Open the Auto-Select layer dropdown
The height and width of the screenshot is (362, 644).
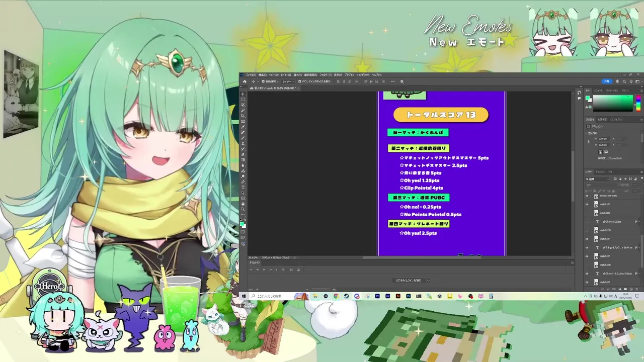point(288,81)
